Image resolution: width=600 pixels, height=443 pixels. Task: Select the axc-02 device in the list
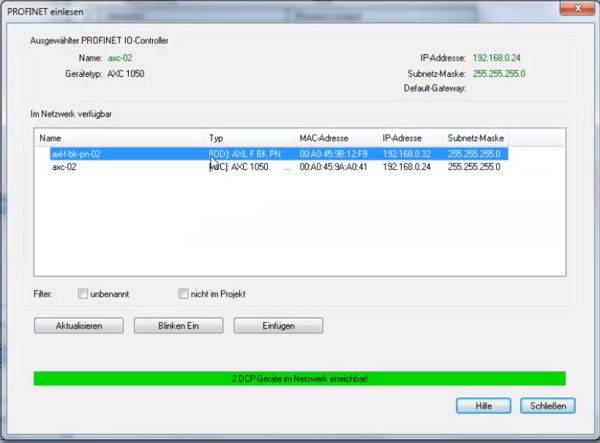click(x=66, y=167)
